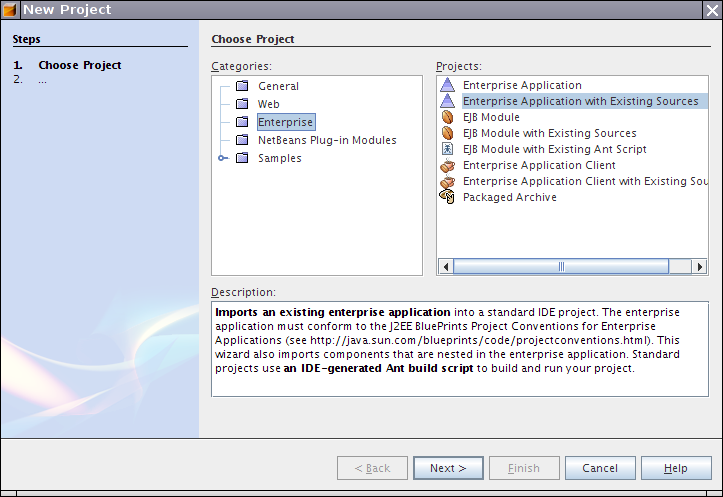Select Enterprise Application Client with Existing Sources
This screenshot has height=497, width=723.
pyautogui.click(x=585, y=181)
